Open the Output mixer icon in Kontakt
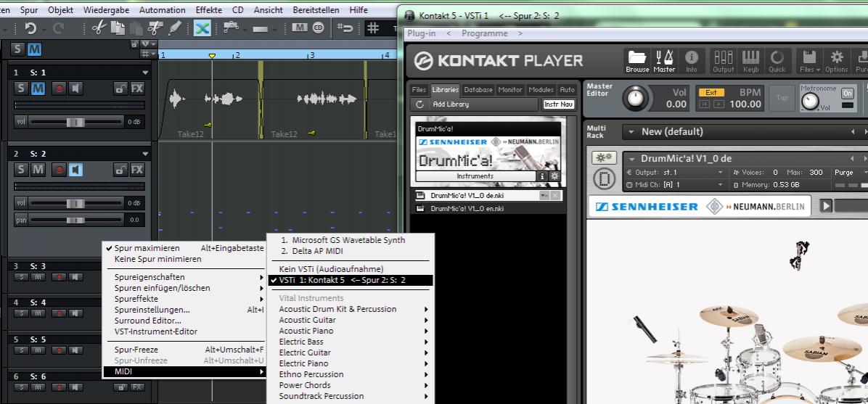868x404 pixels. pos(723,61)
